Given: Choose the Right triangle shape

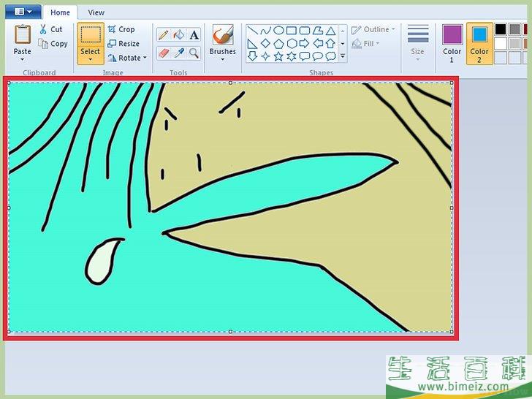Looking at the screenshot, I should click(252, 43).
